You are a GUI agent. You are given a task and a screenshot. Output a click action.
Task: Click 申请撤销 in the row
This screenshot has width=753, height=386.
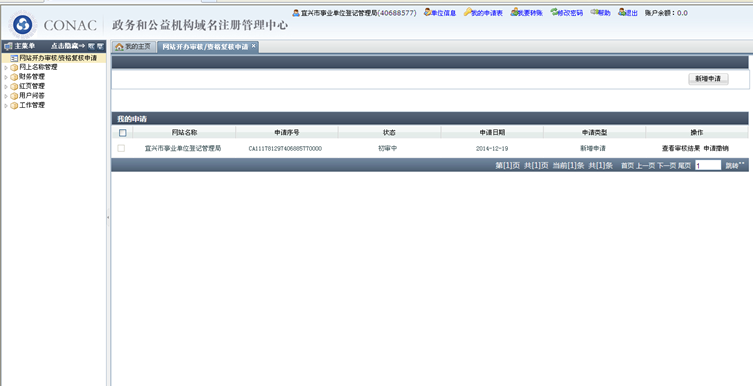point(716,148)
